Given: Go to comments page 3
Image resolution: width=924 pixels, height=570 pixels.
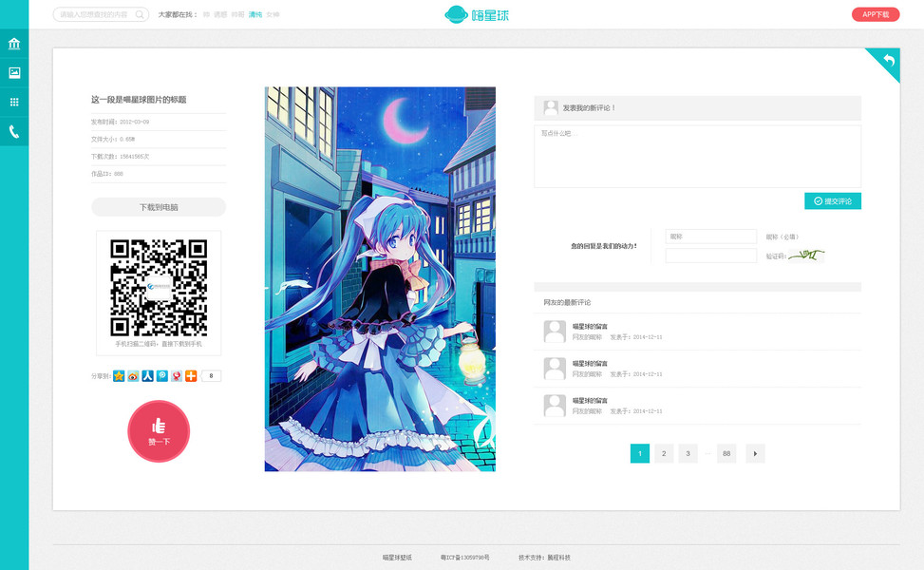Looking at the screenshot, I should [688, 453].
